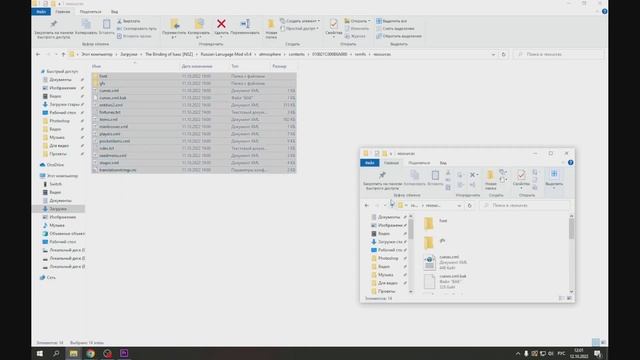Image resolution: width=640 pixels, height=360 pixels.
Task: Switch to Поделиться tab in large window
Action: pyautogui.click(x=91, y=12)
